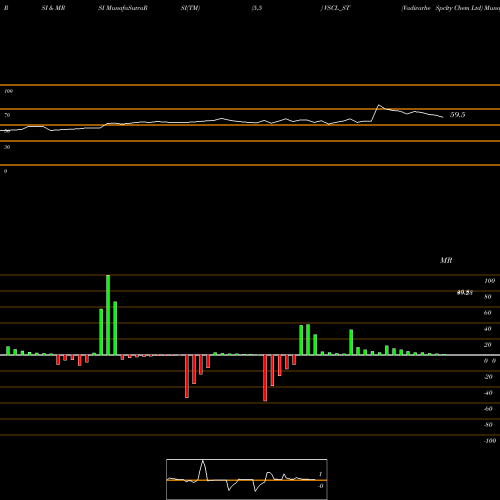Screen dimensions: 500x500
Task: Click the "1" label inside the mini chart
Action: coord(320,474)
